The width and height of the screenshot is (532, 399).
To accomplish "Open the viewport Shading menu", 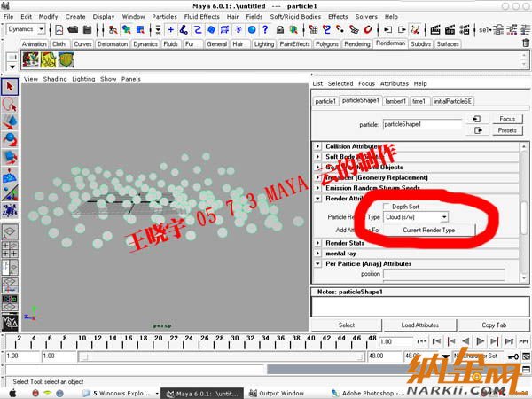I will [x=55, y=79].
